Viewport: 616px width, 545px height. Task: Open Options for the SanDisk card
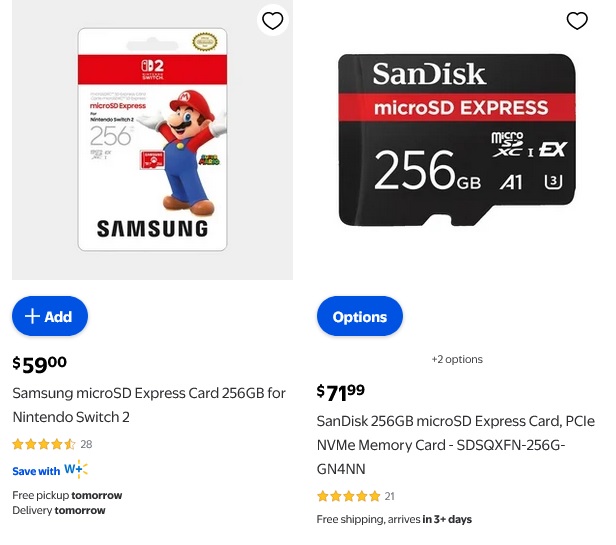point(359,316)
